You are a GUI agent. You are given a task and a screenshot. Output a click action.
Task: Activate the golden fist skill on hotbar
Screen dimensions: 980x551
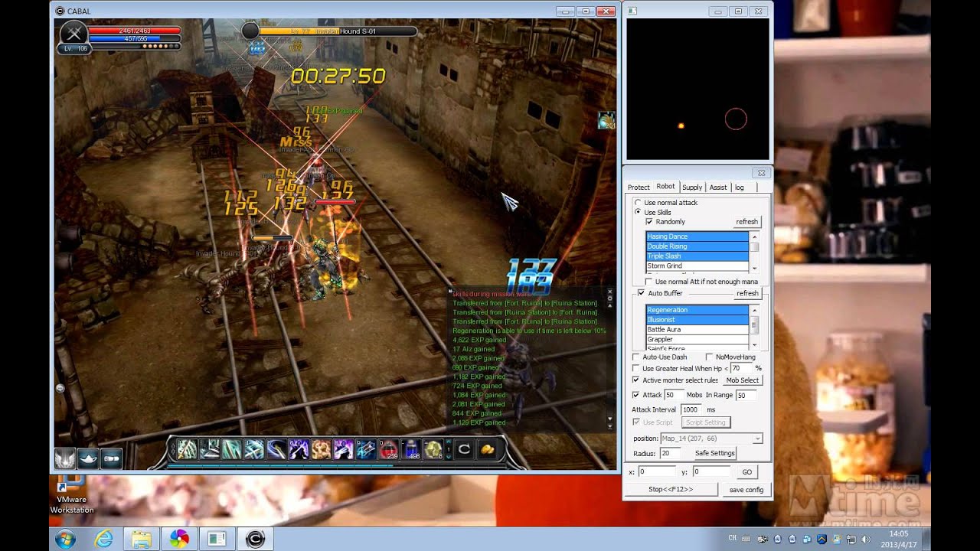321,449
